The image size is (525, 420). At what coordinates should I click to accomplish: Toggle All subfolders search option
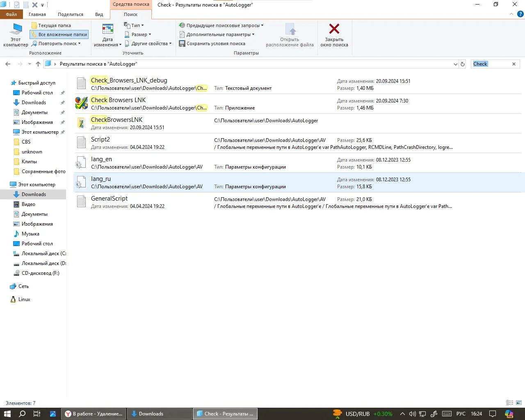coord(59,34)
